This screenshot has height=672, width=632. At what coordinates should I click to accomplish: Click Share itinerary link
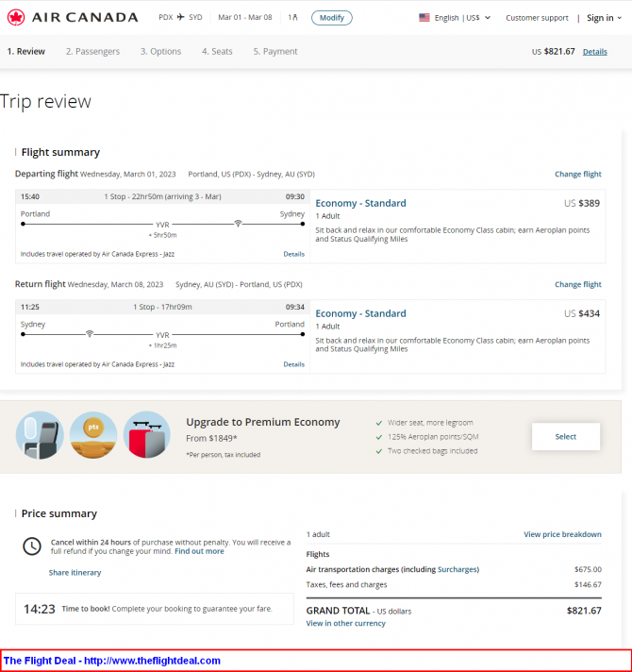(x=75, y=573)
